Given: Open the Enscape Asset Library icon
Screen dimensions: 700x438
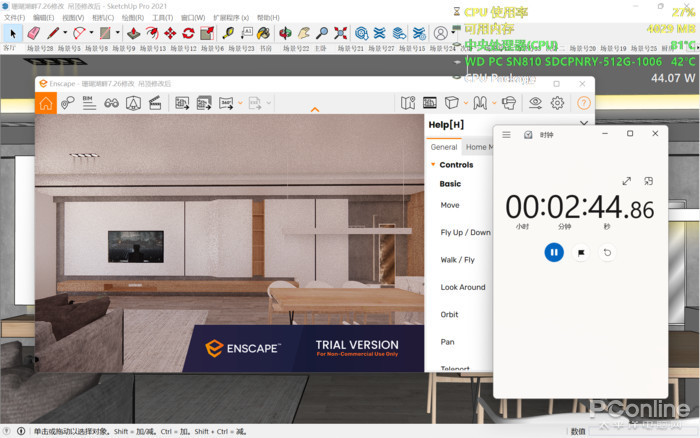Looking at the screenshot, I should click(x=430, y=103).
